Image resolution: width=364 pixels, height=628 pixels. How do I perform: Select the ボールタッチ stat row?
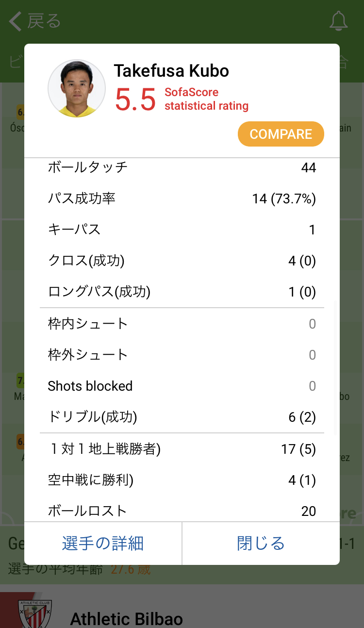182,168
